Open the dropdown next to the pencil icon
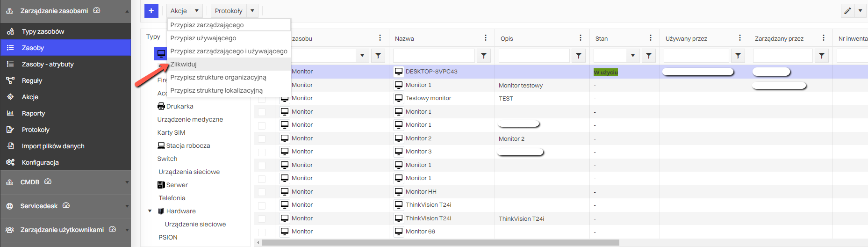Screen dimensions: 868x247 (x=861, y=11)
